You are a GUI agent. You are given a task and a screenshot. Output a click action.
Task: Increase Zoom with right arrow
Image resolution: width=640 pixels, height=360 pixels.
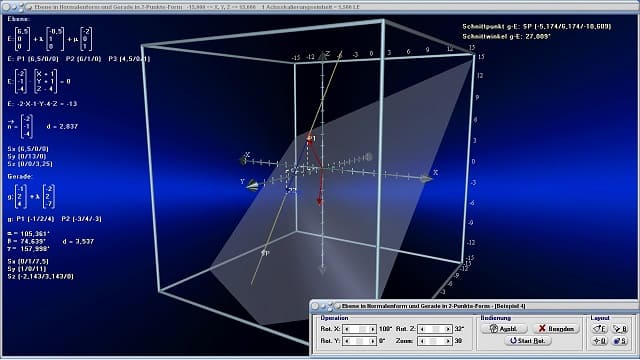[448, 341]
